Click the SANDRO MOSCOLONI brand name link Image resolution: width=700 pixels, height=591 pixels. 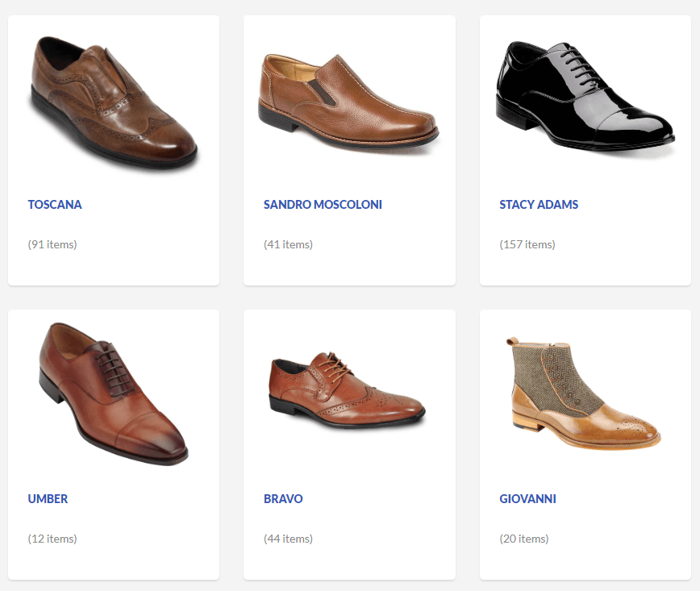pos(323,205)
